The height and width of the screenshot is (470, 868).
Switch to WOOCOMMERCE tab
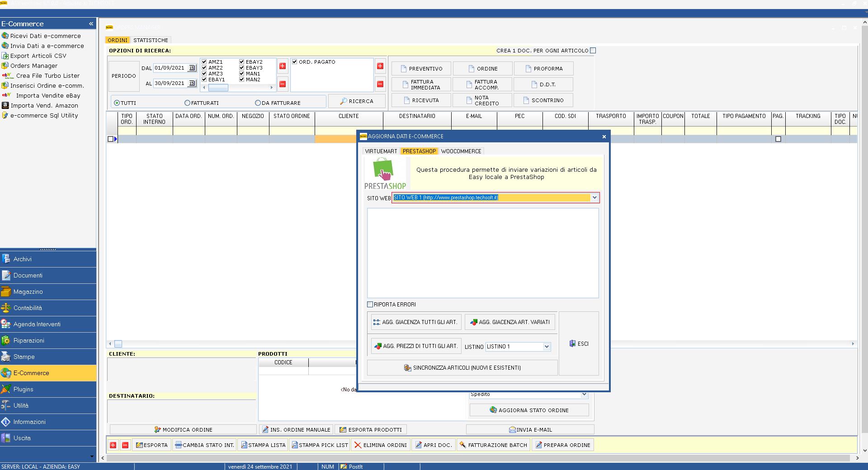[461, 151]
